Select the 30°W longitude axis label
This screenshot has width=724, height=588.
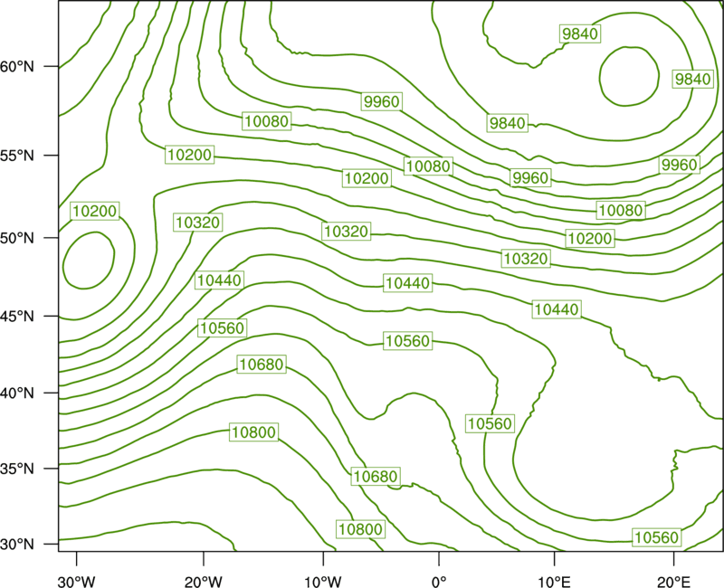[77, 582]
